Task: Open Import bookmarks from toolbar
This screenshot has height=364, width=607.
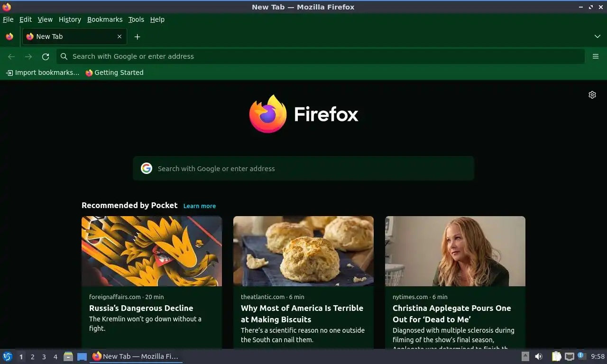Action: coord(43,73)
